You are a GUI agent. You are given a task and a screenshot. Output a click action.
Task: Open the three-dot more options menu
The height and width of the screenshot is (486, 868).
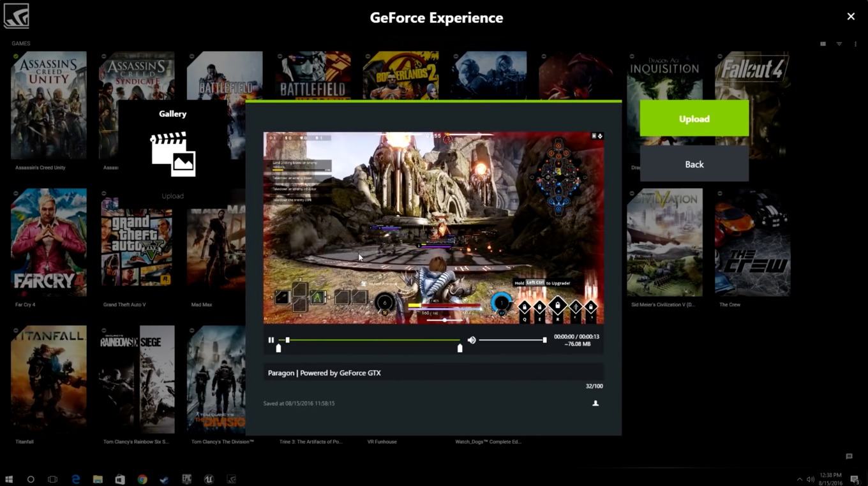(x=855, y=44)
